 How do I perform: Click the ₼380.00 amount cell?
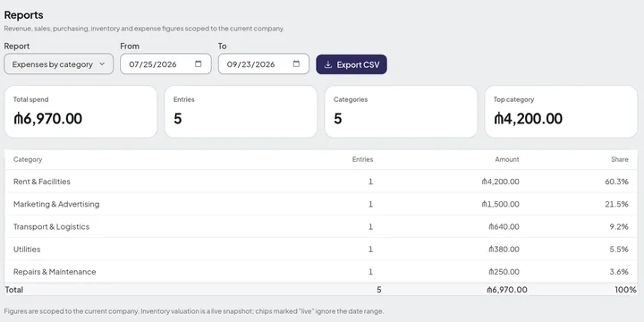504,250
